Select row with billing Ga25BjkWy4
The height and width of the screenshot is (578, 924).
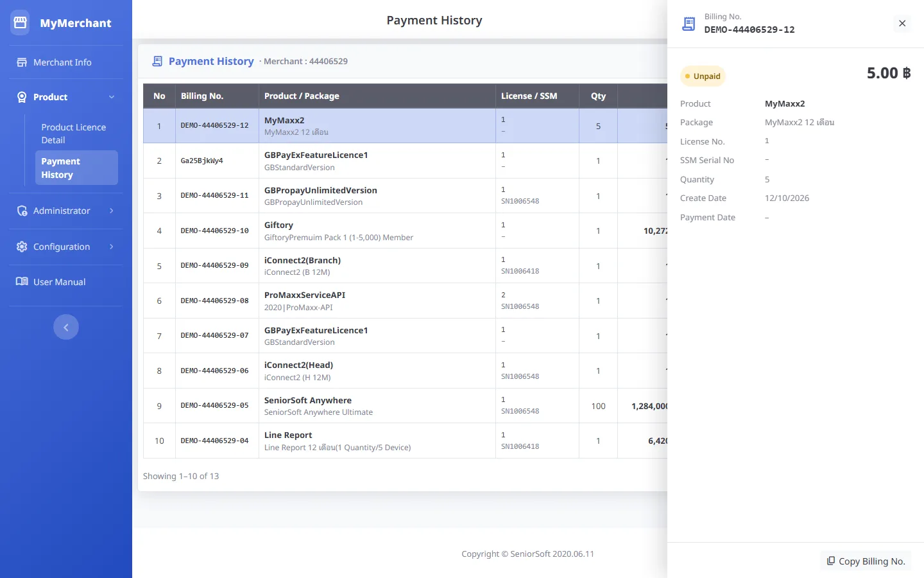tap(405, 161)
